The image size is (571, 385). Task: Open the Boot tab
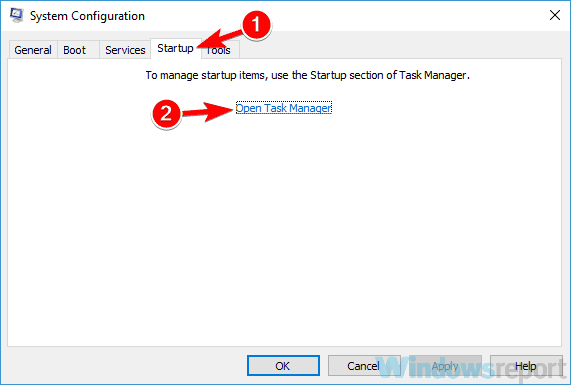(x=75, y=50)
